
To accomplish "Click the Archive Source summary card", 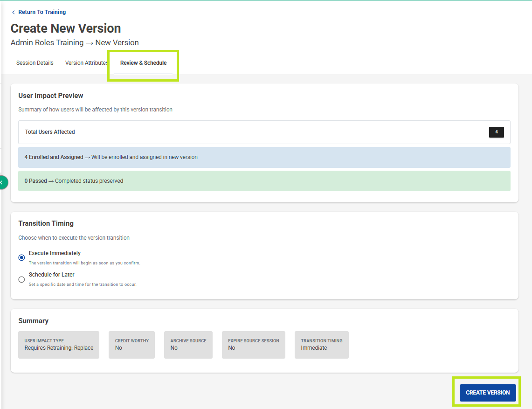I will [188, 345].
